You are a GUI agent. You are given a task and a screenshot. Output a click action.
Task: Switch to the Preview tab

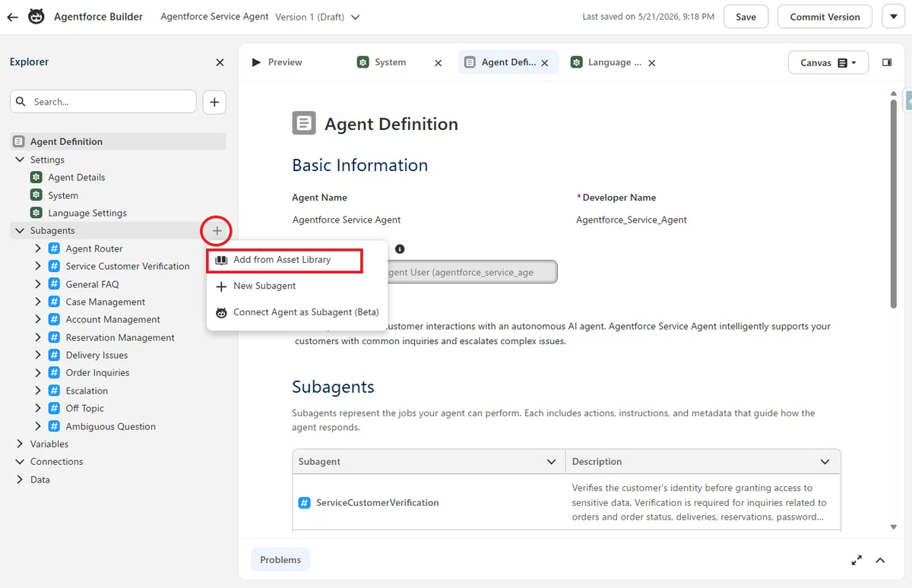pyautogui.click(x=277, y=62)
